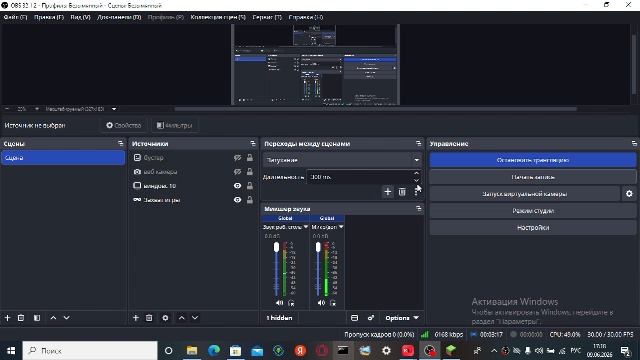
Task: Stop streaming with Остановить трансляцию button
Action: [533, 160]
